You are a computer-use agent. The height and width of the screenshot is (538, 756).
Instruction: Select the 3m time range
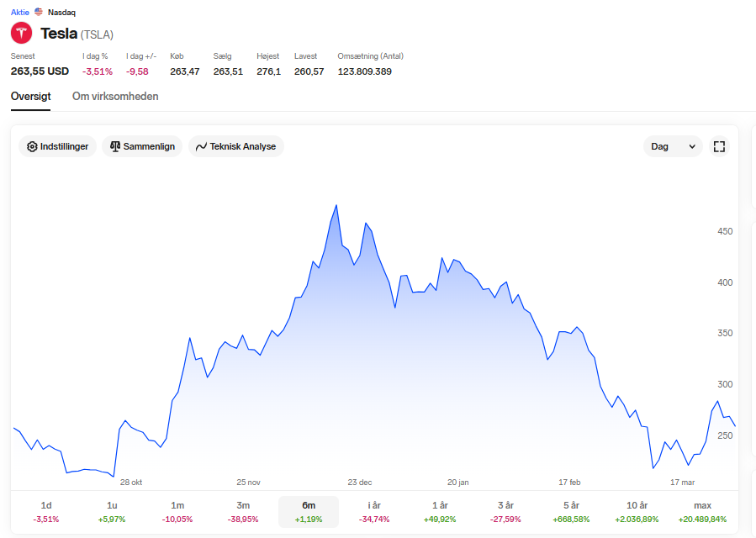coord(243,511)
